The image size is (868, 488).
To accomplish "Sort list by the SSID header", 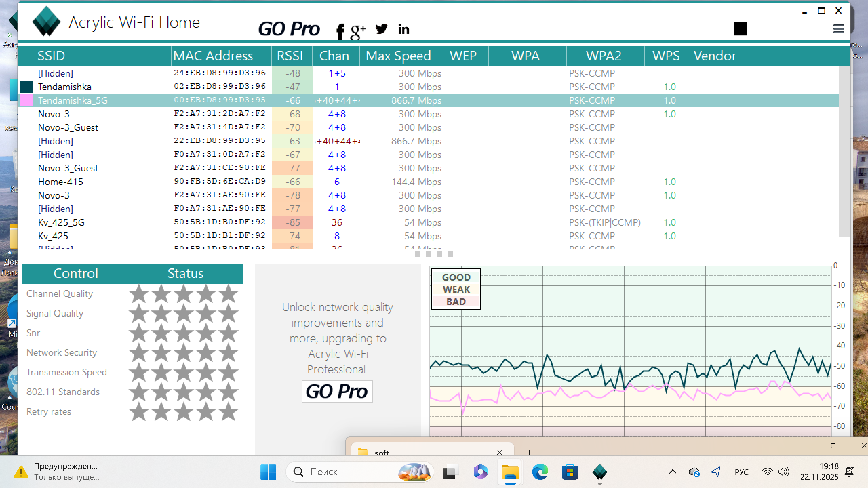I will coord(51,56).
